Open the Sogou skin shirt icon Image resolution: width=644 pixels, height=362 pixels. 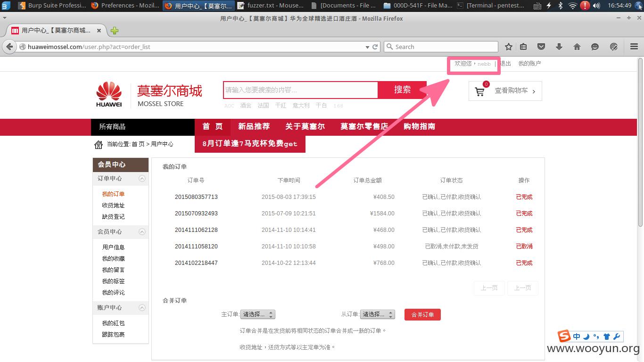pos(606,337)
